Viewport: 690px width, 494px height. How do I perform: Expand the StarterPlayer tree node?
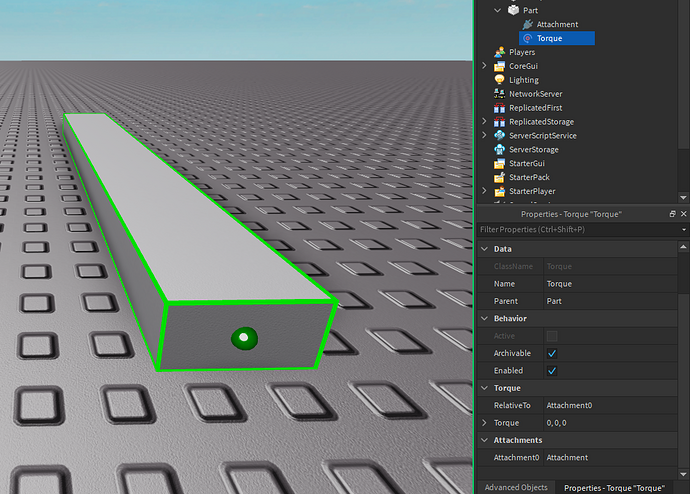pyautogui.click(x=484, y=191)
